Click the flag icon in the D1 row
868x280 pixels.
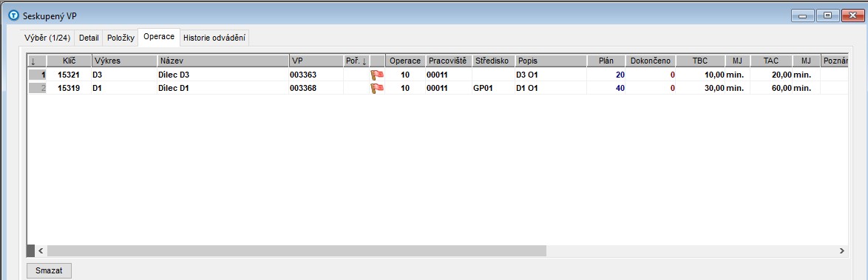tap(377, 88)
